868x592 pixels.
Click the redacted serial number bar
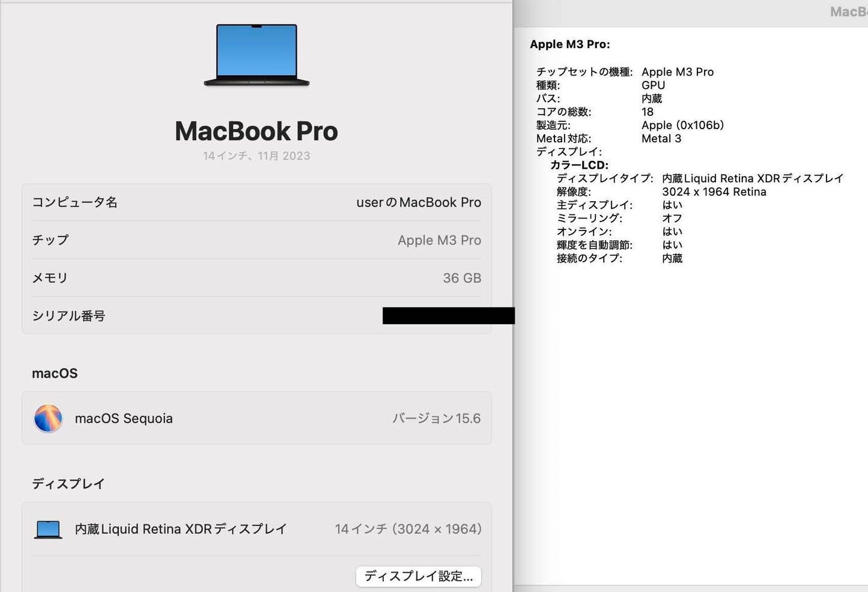[448, 315]
